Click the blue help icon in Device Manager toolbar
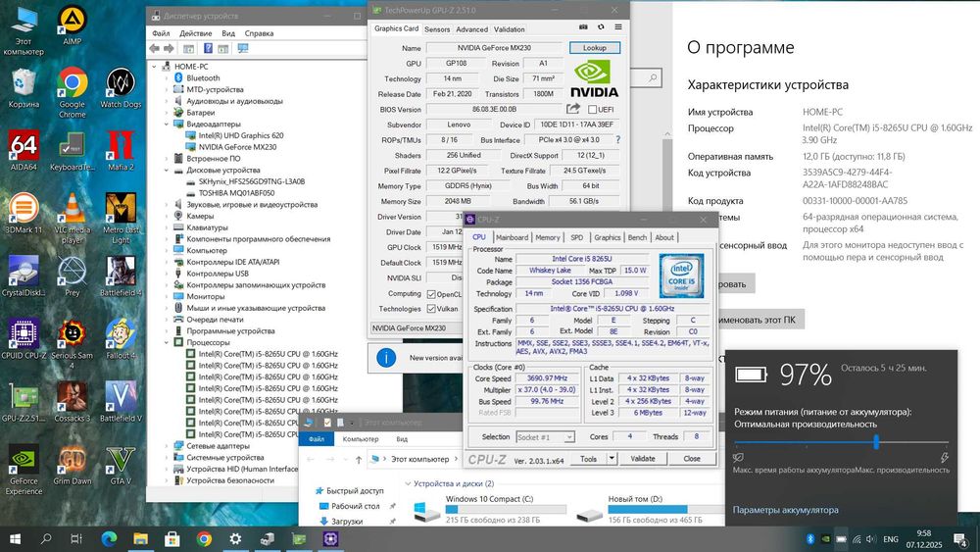 [208, 49]
